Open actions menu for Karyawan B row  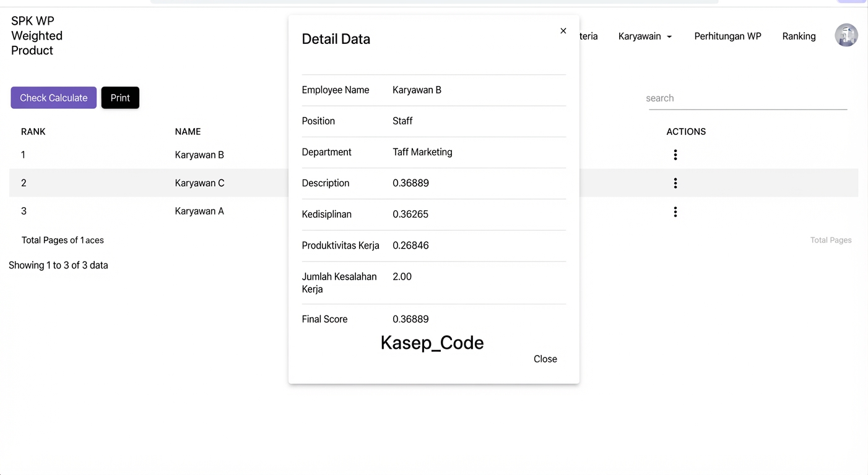(x=675, y=155)
